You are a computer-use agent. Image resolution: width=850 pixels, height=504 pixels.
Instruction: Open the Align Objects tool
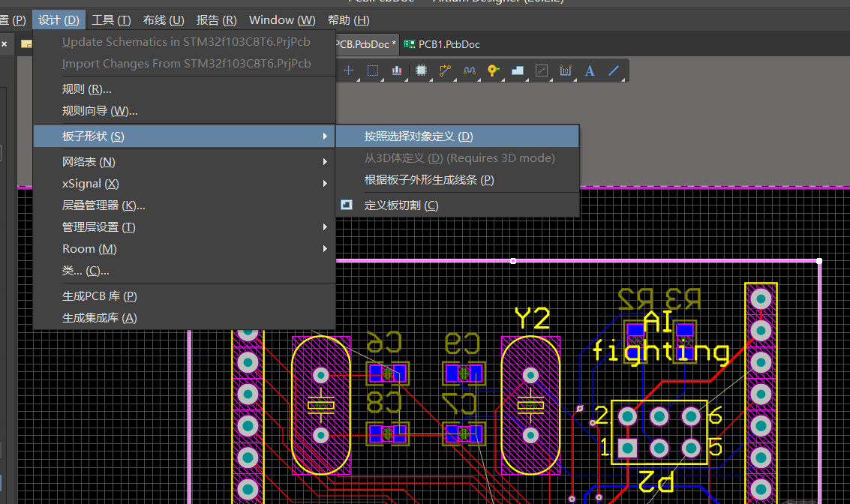tap(397, 70)
